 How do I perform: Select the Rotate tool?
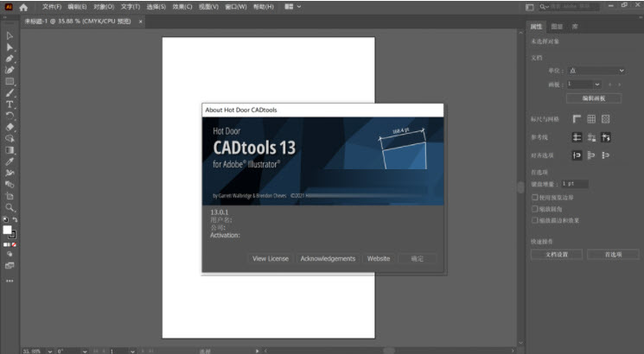coord(10,116)
